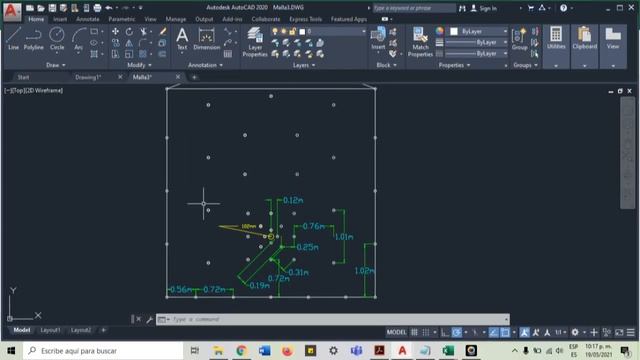Select the Polyline tool
The width and height of the screenshot is (640, 360).
tap(33, 38)
